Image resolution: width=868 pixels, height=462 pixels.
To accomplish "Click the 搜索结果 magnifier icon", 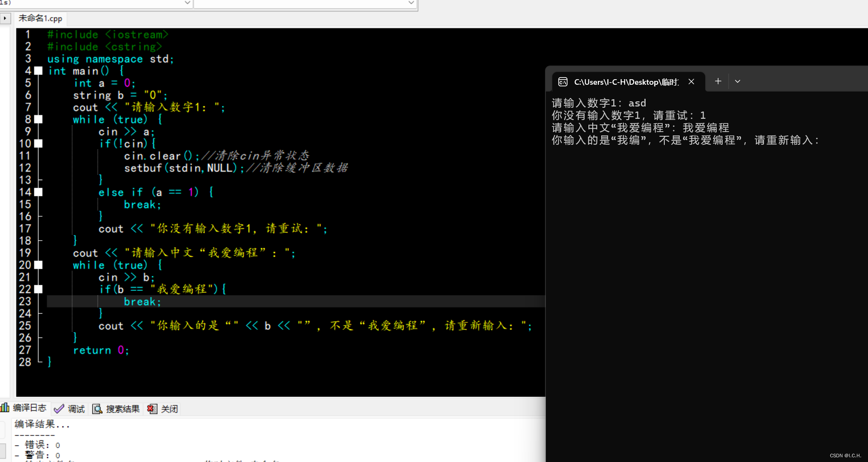I will (x=97, y=408).
